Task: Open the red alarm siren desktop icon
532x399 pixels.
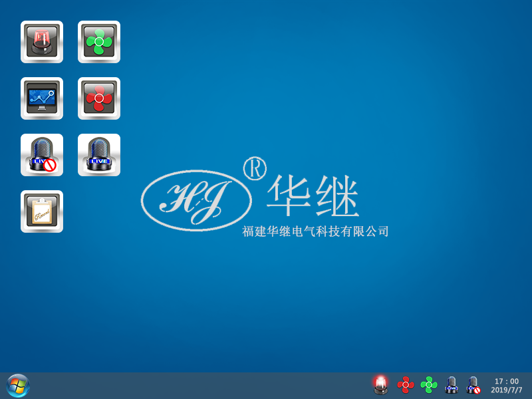Action: coord(42,42)
